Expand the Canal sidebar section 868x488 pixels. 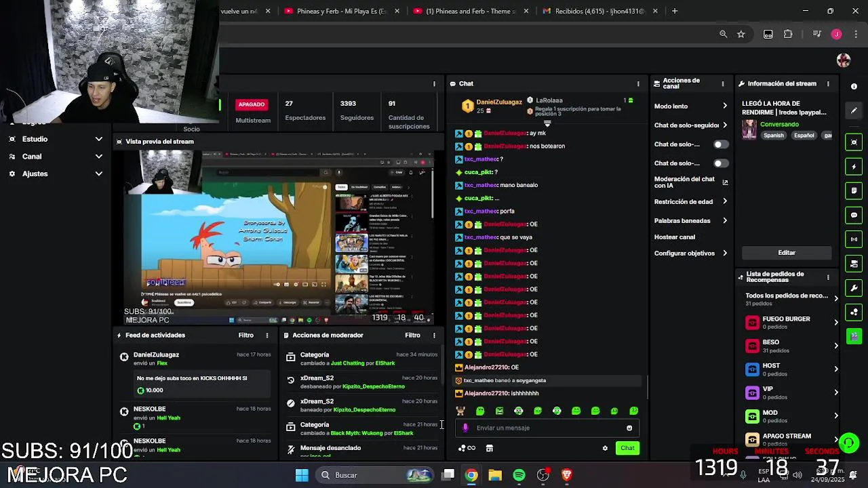[56, 157]
